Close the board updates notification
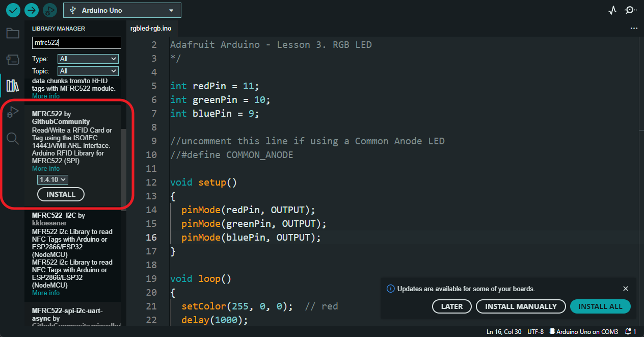The height and width of the screenshot is (337, 644). point(626,289)
